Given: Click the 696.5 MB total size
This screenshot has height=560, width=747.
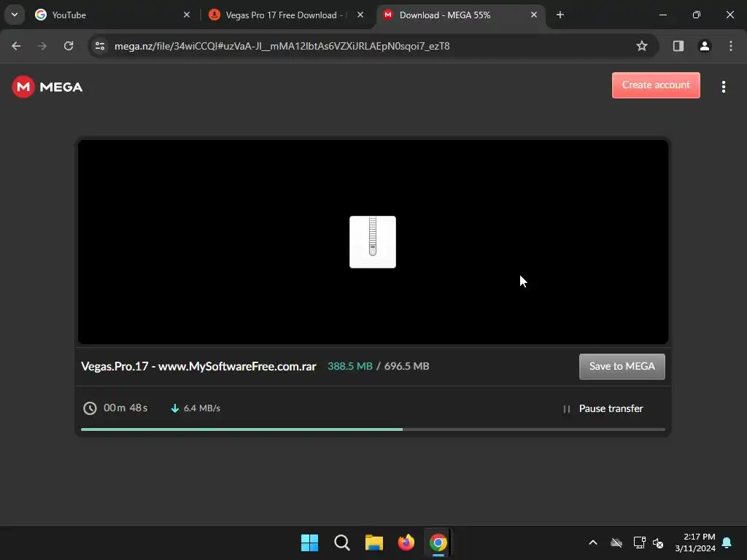Looking at the screenshot, I should point(407,366).
